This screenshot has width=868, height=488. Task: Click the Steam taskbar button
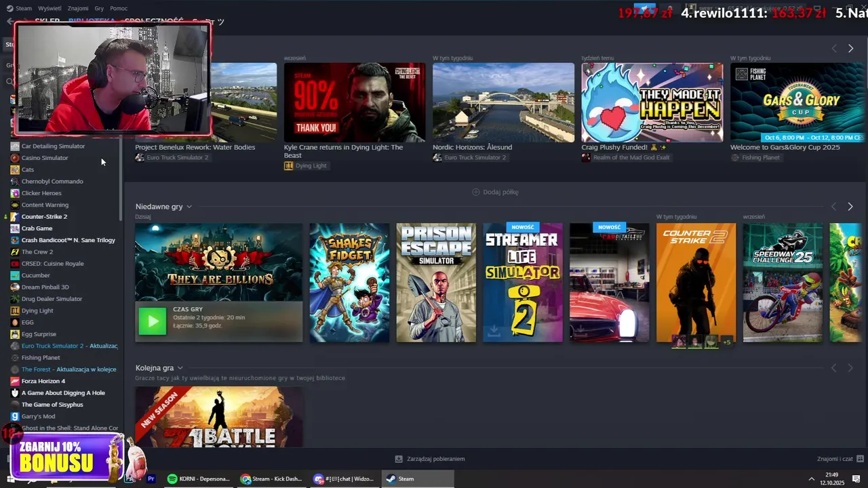pos(417,479)
